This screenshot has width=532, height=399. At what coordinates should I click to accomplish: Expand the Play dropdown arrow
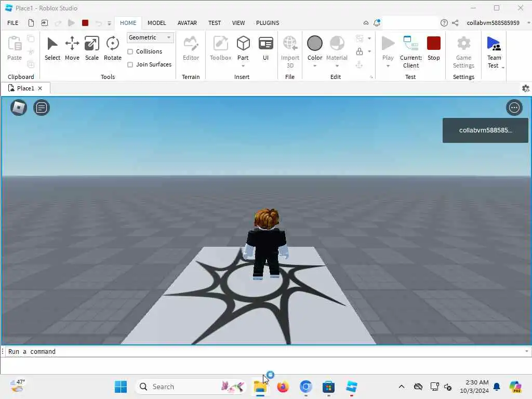coord(388,66)
